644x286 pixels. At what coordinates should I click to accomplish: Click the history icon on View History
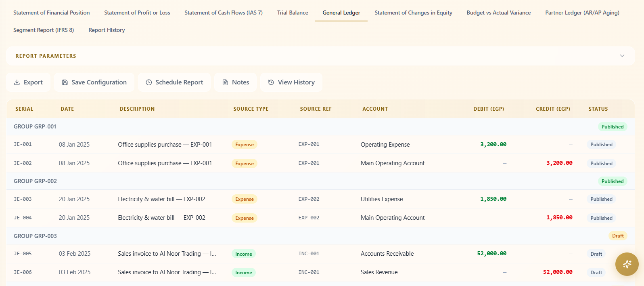pos(271,82)
